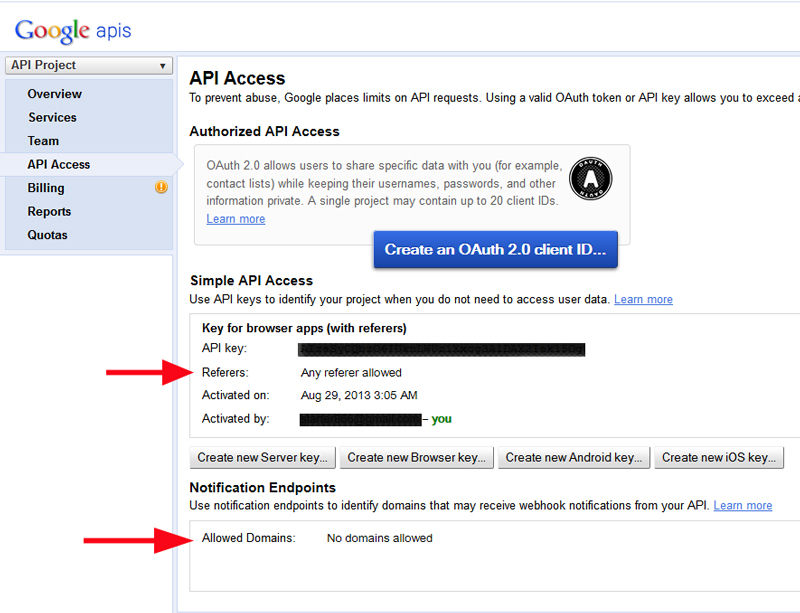
Task: Open the Billing page
Action: click(x=46, y=188)
